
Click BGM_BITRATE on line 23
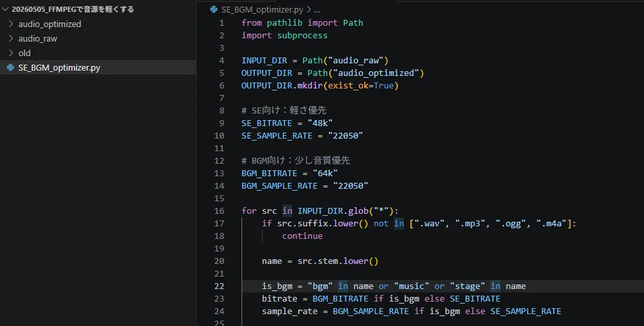pos(340,299)
